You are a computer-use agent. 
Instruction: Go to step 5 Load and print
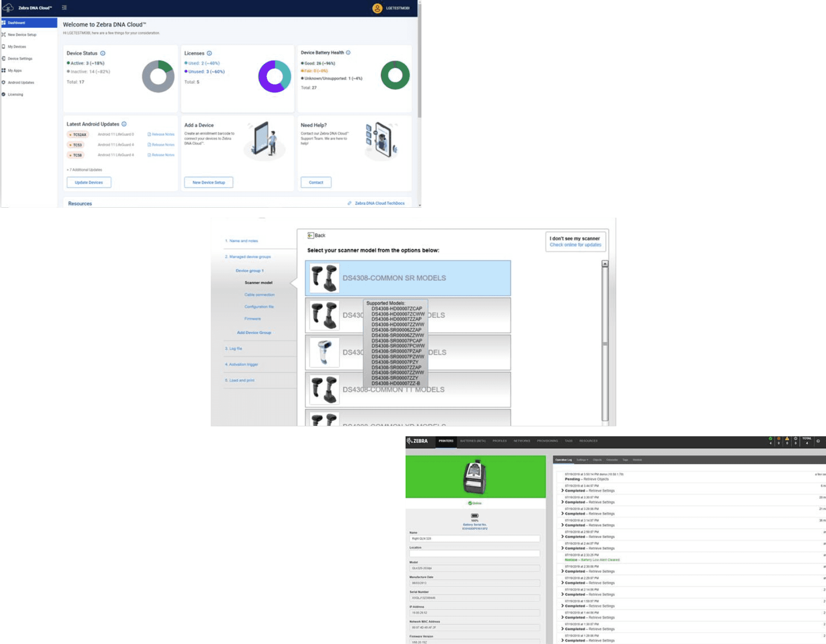click(x=240, y=380)
